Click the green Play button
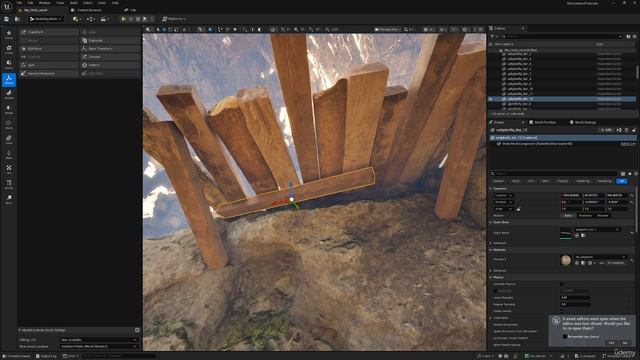640x360 pixels. [123, 19]
